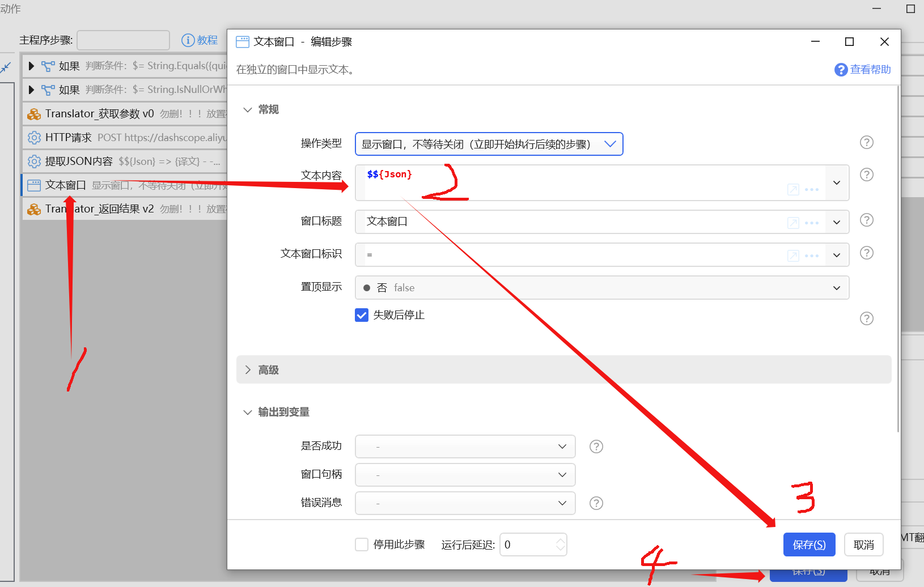Click the 窗口标题 text input field
This screenshot has height=587, width=924.
tap(567, 222)
